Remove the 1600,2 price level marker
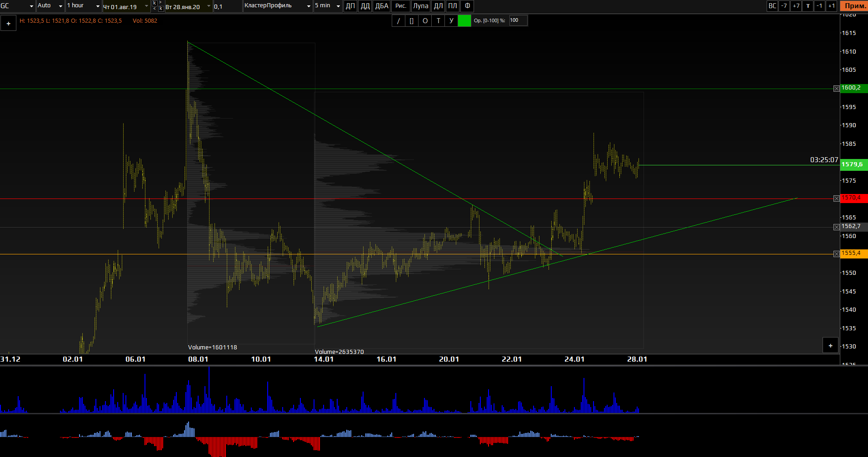Viewport: 868px width, 457px height. tap(836, 89)
